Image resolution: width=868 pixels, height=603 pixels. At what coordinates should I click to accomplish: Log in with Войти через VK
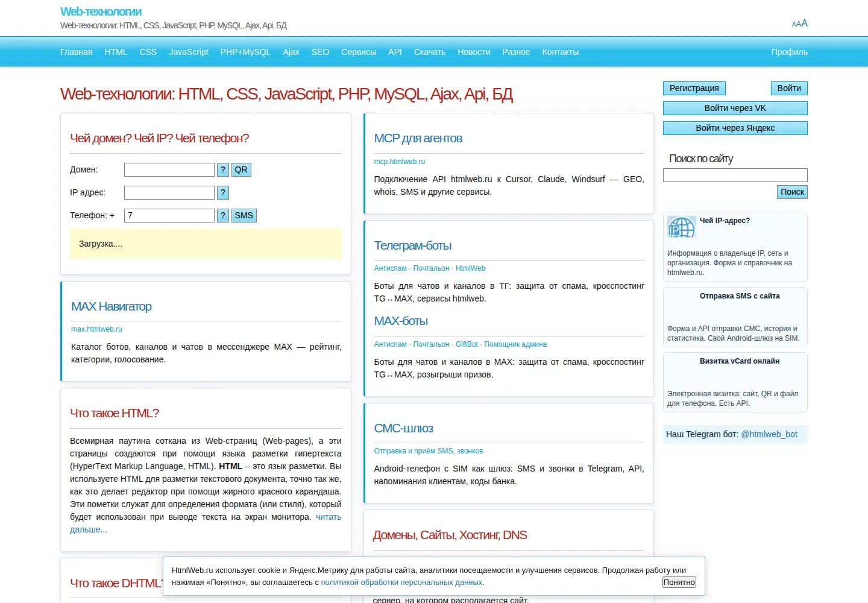(735, 108)
